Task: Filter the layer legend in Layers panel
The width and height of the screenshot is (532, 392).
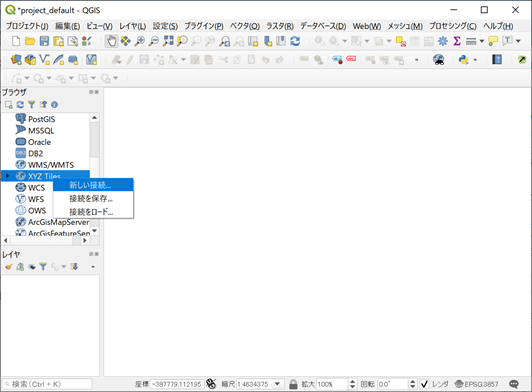Action: [43, 267]
